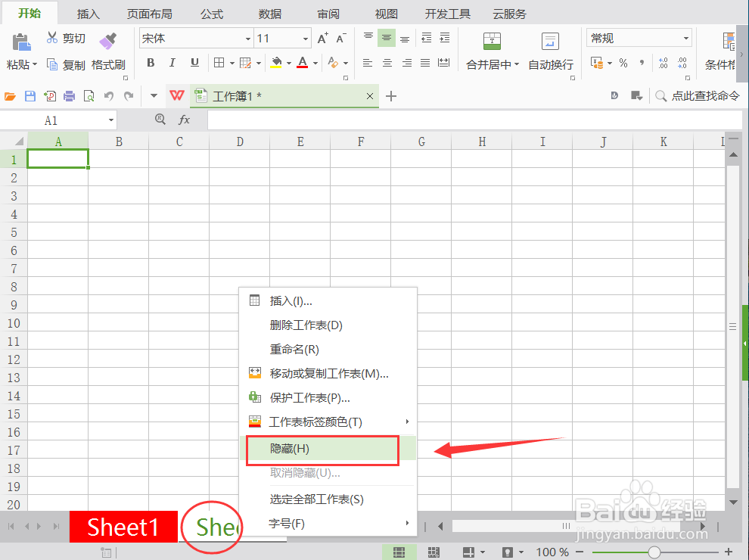Zoom in with plus button
The height and width of the screenshot is (560, 749).
tap(729, 552)
